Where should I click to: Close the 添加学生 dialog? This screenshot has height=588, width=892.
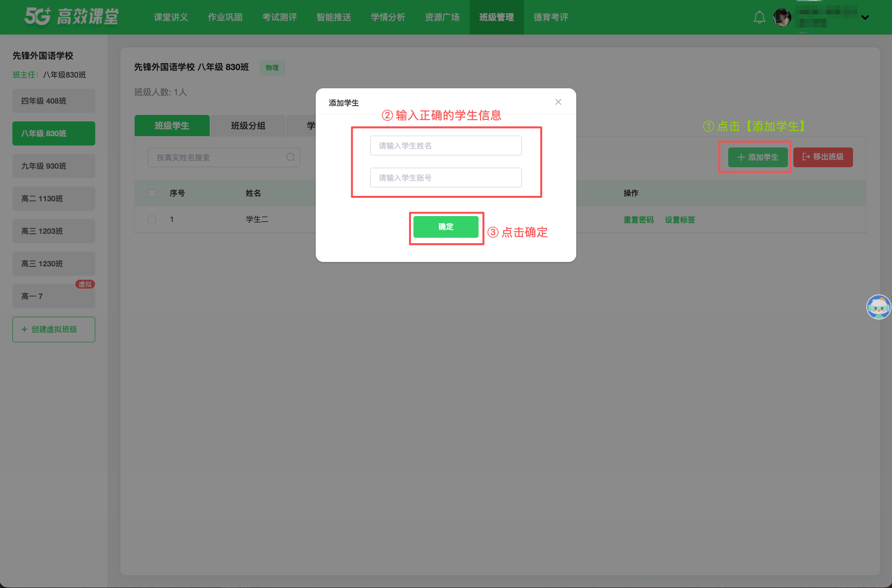point(558,102)
